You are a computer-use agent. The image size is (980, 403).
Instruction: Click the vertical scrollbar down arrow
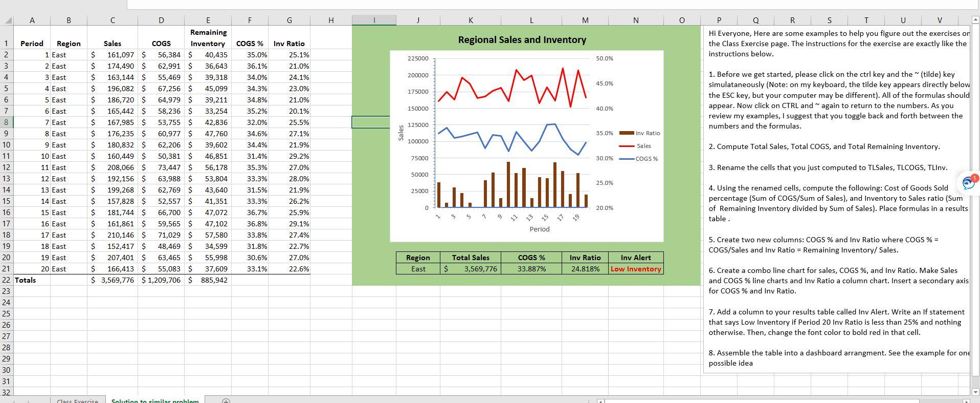pos(975,392)
